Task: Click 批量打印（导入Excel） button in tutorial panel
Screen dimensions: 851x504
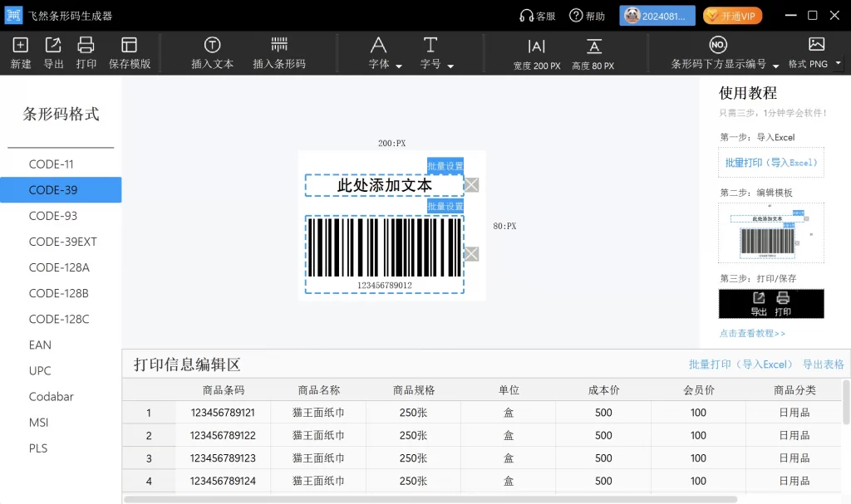Action: point(770,162)
